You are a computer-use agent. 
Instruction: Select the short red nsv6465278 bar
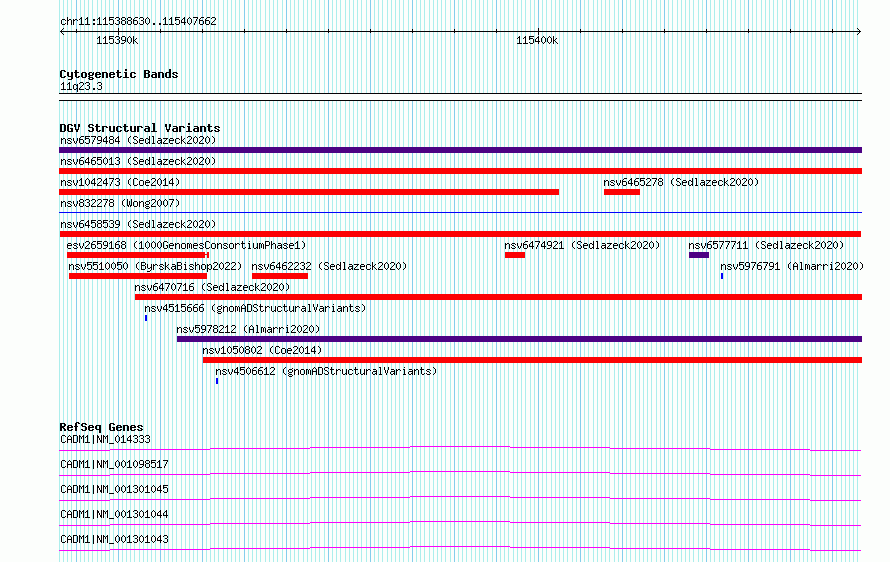tap(622, 192)
